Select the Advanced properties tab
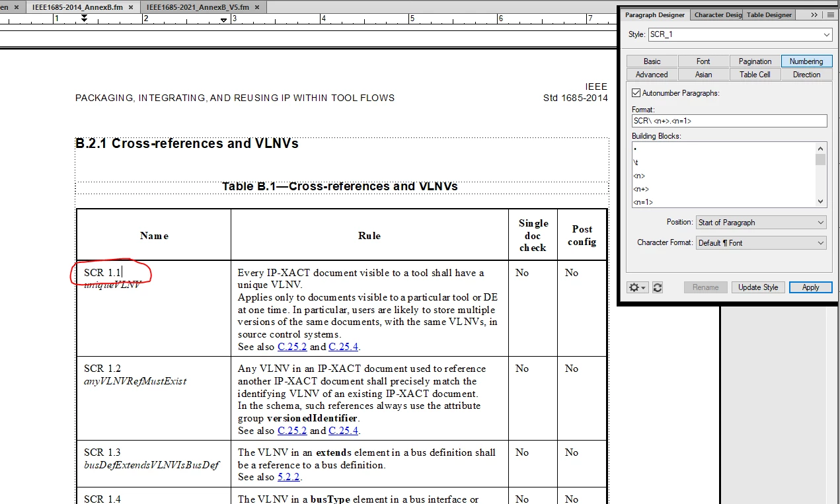The width and height of the screenshot is (840, 504). tap(652, 75)
